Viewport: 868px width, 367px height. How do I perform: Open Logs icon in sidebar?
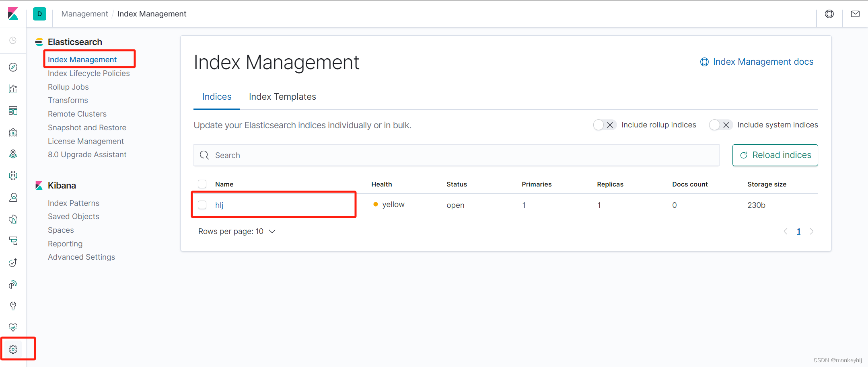[13, 219]
